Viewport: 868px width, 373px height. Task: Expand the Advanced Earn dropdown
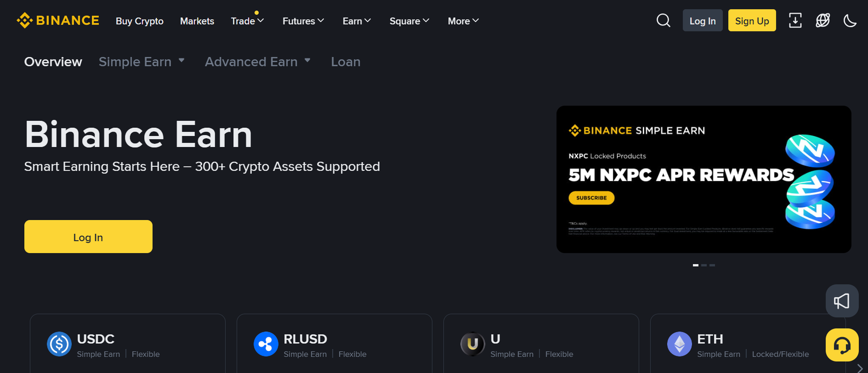pos(258,62)
